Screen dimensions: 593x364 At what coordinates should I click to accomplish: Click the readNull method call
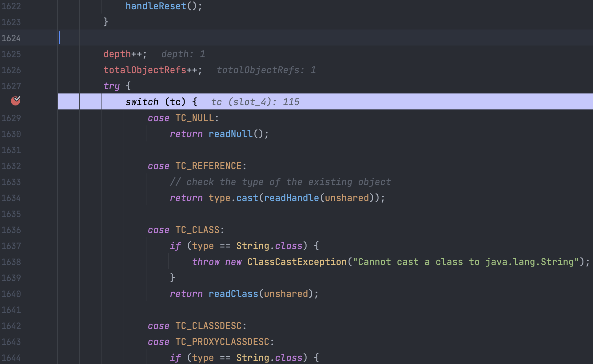pyautogui.click(x=230, y=134)
